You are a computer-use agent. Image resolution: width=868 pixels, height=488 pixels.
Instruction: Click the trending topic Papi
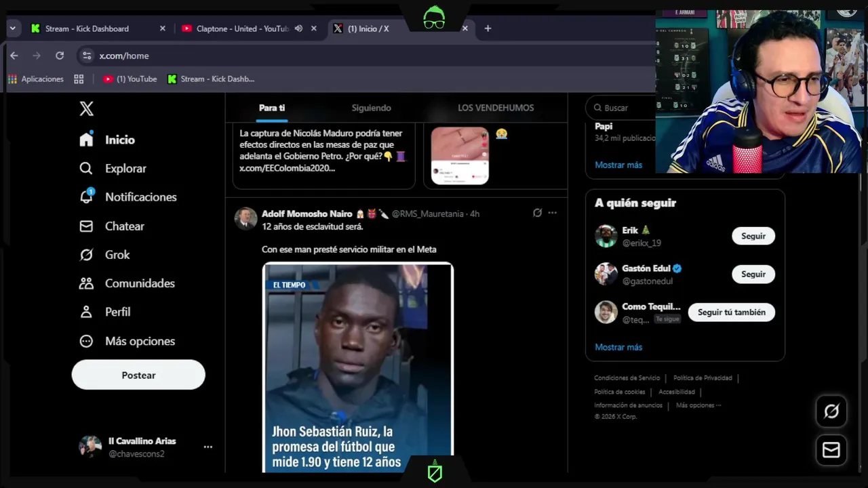pos(604,127)
